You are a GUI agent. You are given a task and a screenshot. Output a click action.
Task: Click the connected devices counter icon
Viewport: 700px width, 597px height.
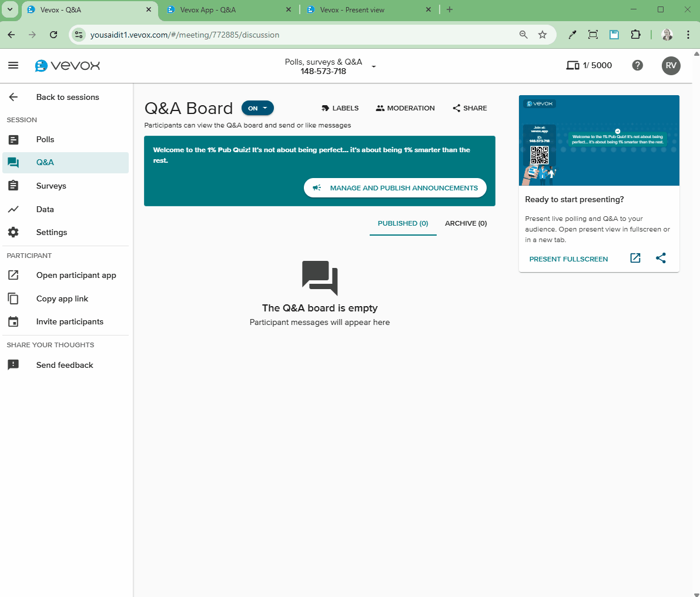(x=572, y=65)
